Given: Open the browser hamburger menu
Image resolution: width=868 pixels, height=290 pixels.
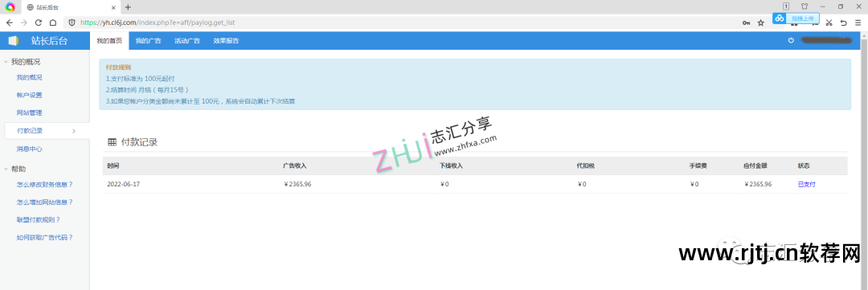Looking at the screenshot, I should pos(858,22).
